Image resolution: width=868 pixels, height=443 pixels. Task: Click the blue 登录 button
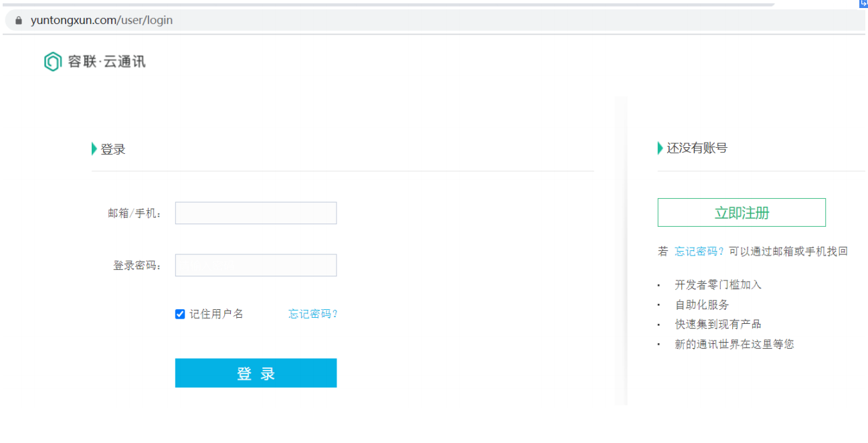[x=256, y=373]
